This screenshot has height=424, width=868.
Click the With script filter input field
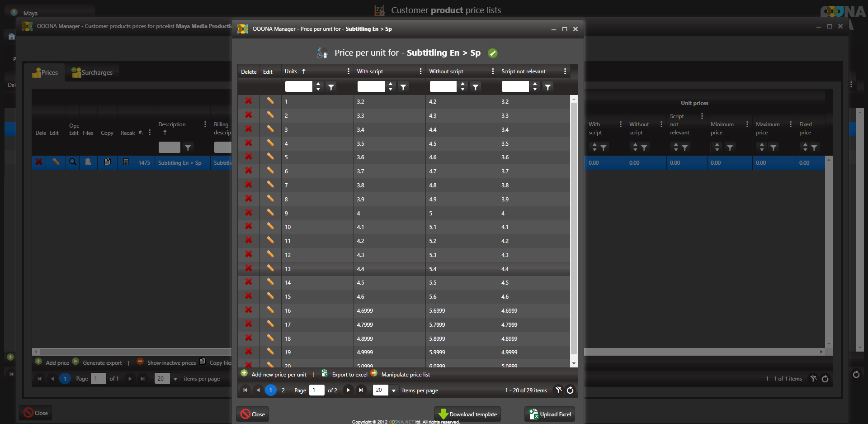[371, 86]
